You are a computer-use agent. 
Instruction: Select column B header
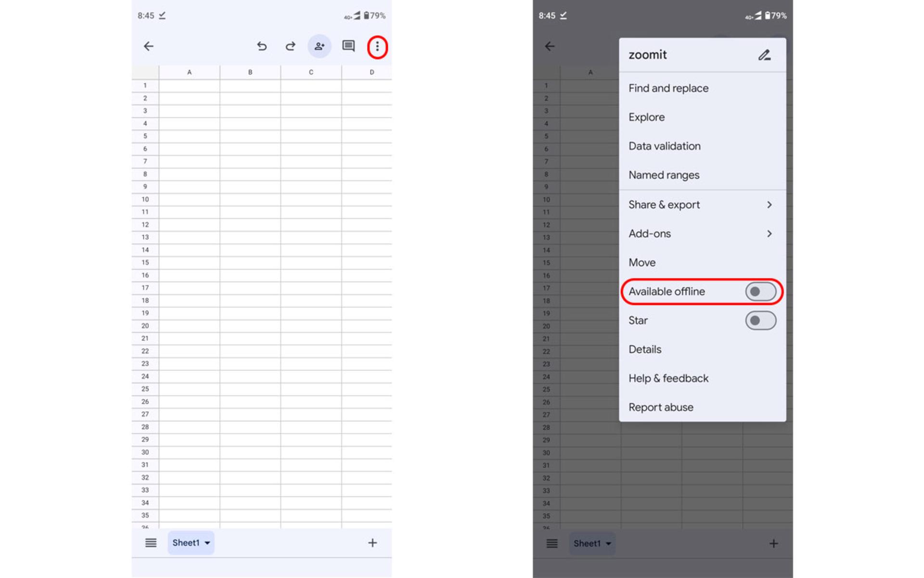[250, 72]
